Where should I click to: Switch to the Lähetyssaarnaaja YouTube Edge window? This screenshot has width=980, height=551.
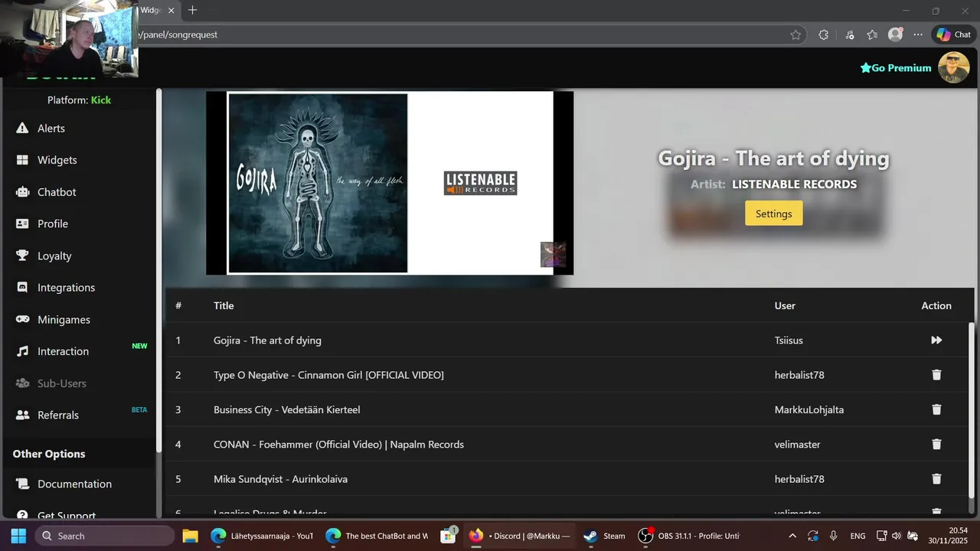(263, 536)
